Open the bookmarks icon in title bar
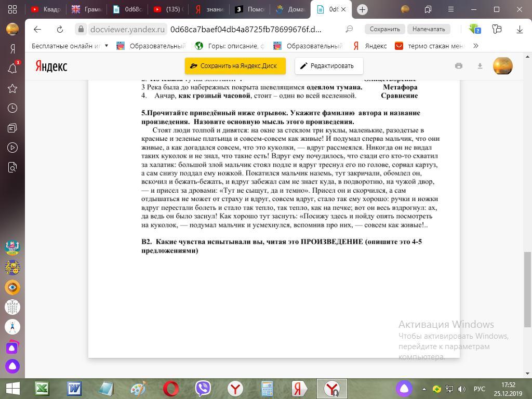The width and height of the screenshot is (532, 399). tap(428, 9)
